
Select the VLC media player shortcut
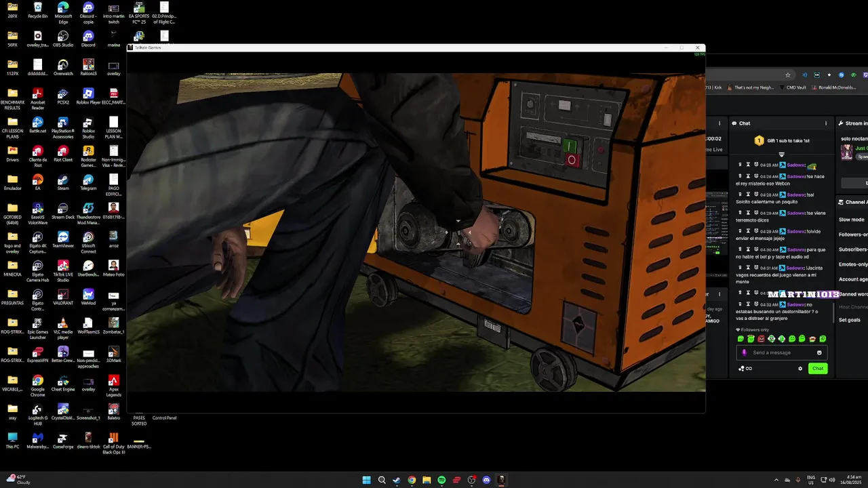(63, 329)
